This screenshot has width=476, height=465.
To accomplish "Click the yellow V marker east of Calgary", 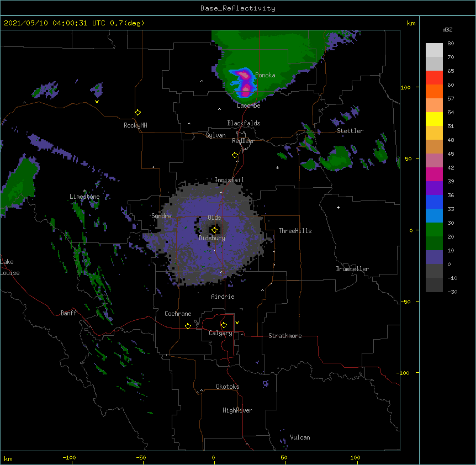I will tap(237, 323).
